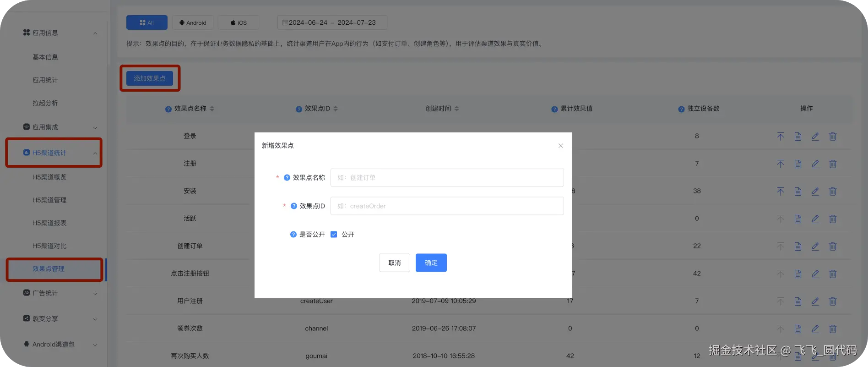Image resolution: width=868 pixels, height=367 pixels.
Task: Open H5渠道报表 in the sidebar
Action: [49, 223]
